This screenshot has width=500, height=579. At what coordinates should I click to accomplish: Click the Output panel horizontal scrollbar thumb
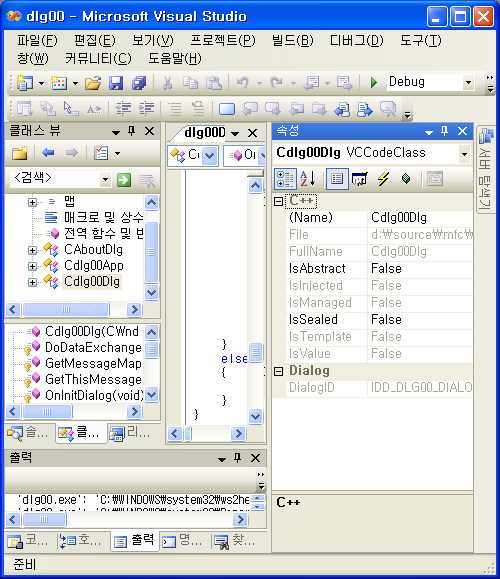tap(44, 519)
